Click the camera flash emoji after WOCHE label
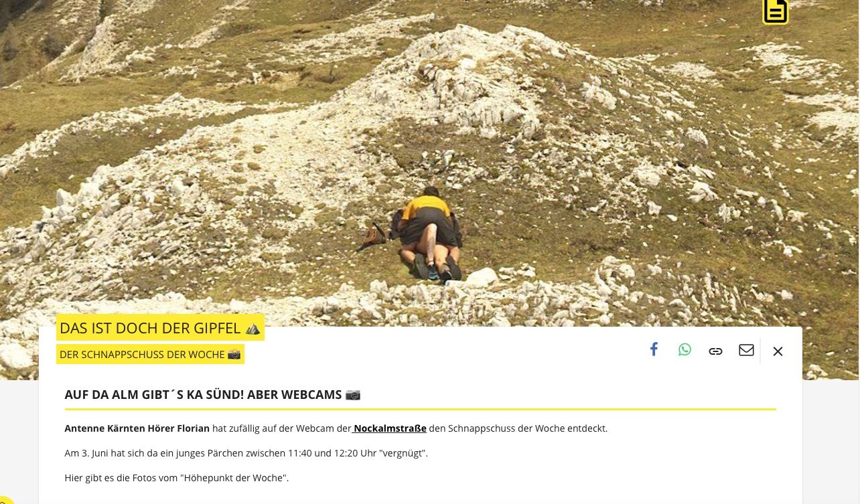 coord(234,354)
